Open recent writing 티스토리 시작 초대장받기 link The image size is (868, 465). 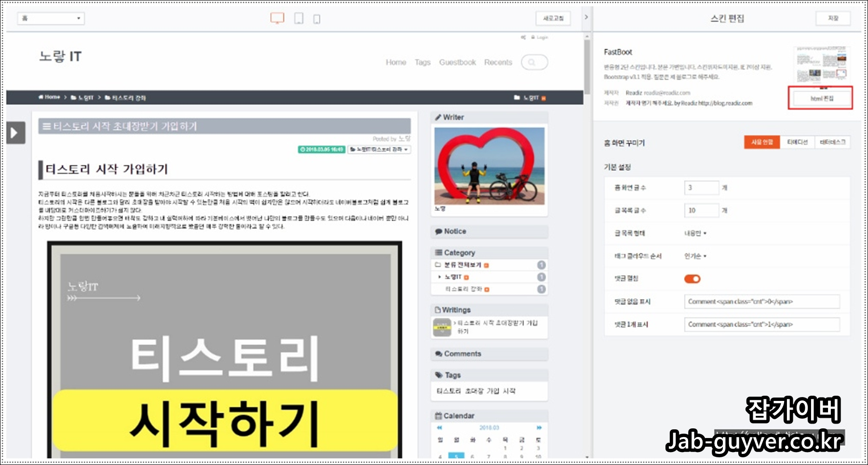[497, 327]
